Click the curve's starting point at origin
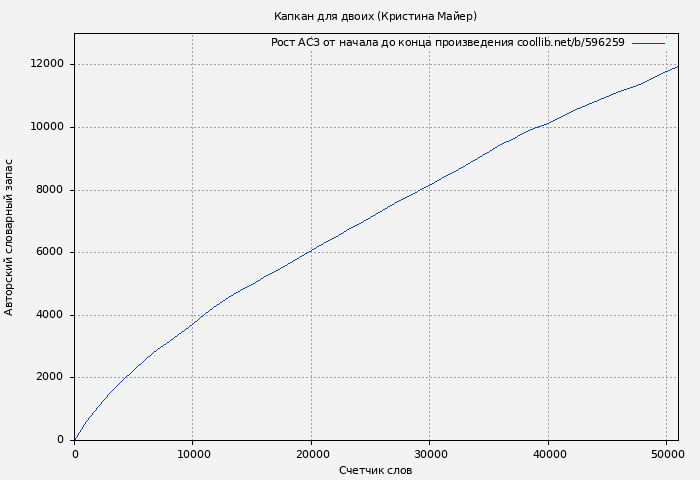The height and width of the screenshot is (480, 700). 75,439
